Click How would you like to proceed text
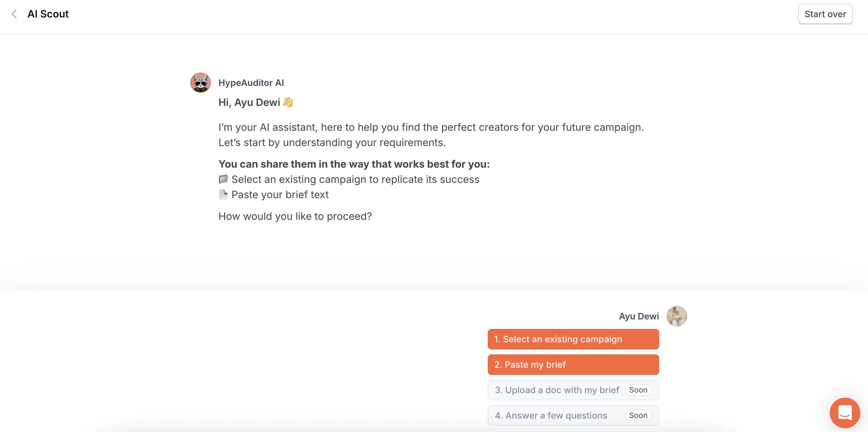Viewport: 868px width, 432px height. pyautogui.click(x=295, y=216)
